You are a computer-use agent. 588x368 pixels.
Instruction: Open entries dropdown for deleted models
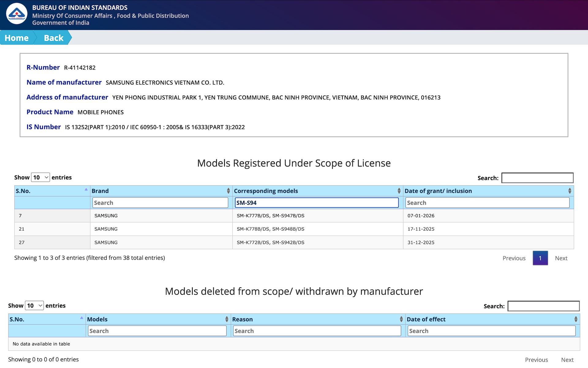coord(34,305)
